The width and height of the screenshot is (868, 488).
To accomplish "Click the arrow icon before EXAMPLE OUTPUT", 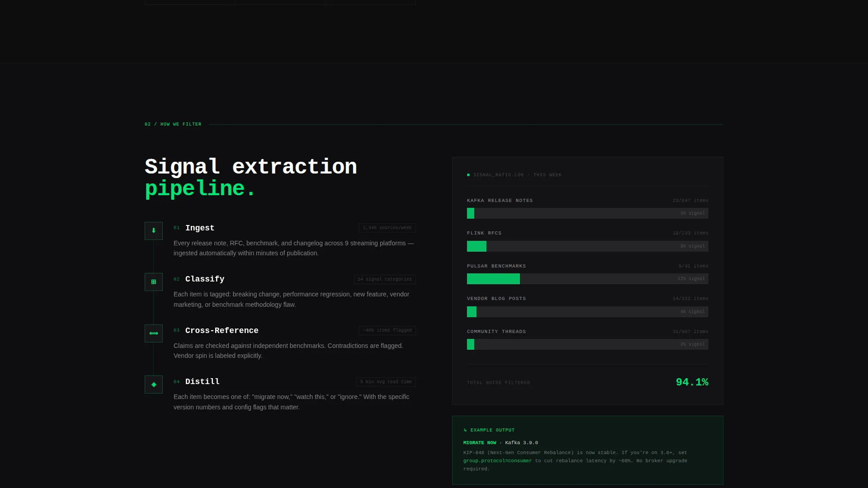I will pos(465,430).
